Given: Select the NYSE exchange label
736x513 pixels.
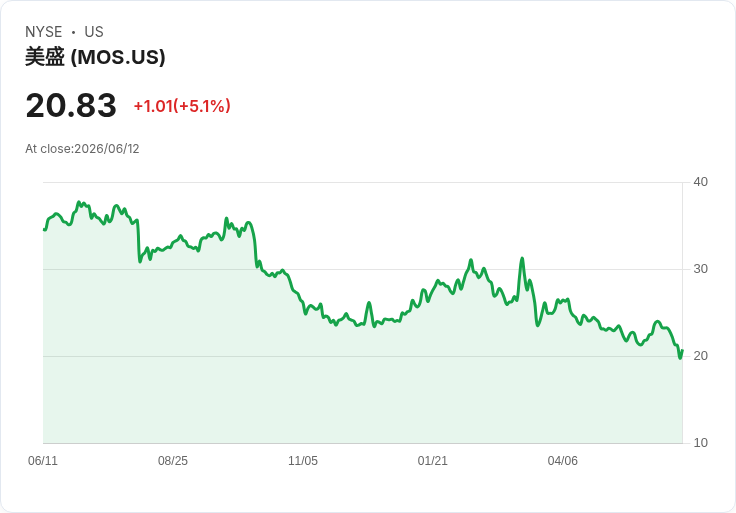Looking at the screenshot, I should click(x=44, y=32).
